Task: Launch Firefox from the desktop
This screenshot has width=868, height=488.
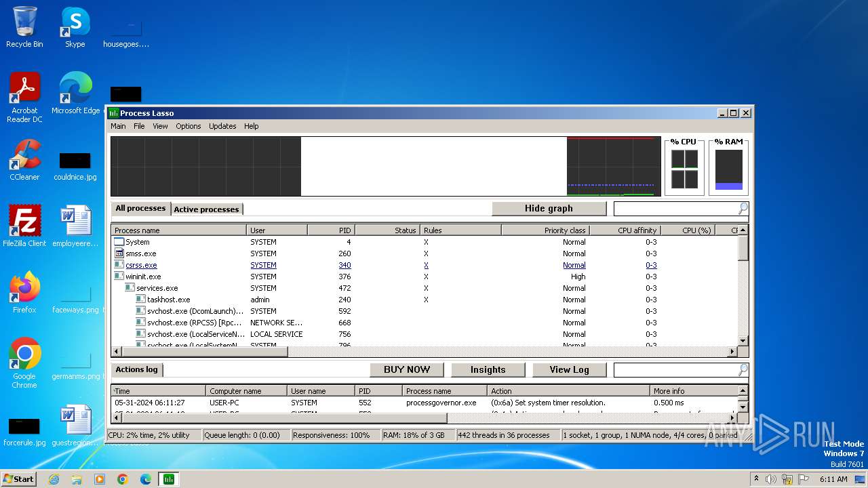Action: pos(24,293)
